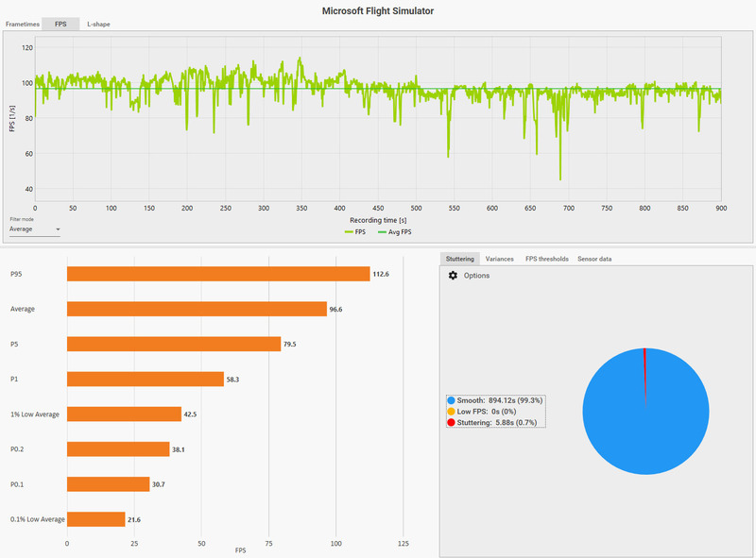Click the Options label in stuttering panel

pos(476,276)
